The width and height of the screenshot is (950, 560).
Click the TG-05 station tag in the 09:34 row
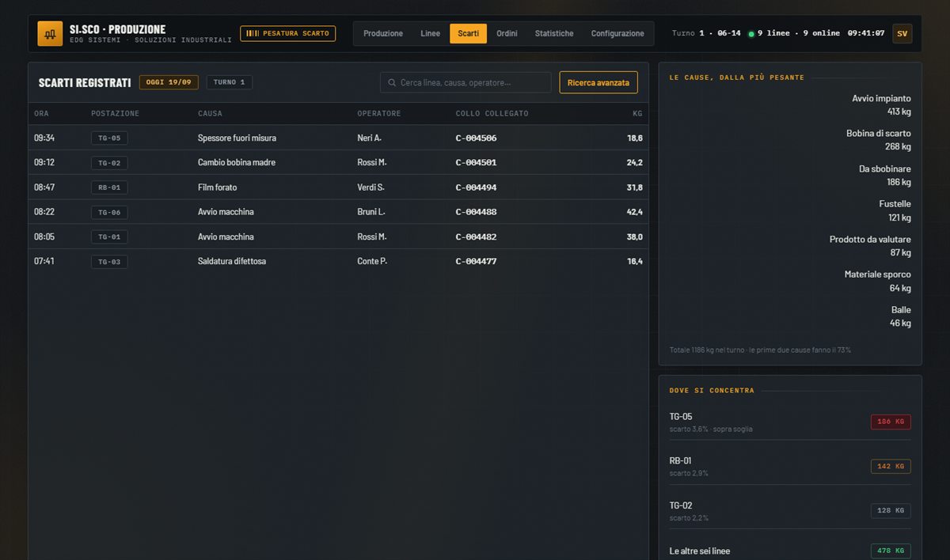point(109,138)
